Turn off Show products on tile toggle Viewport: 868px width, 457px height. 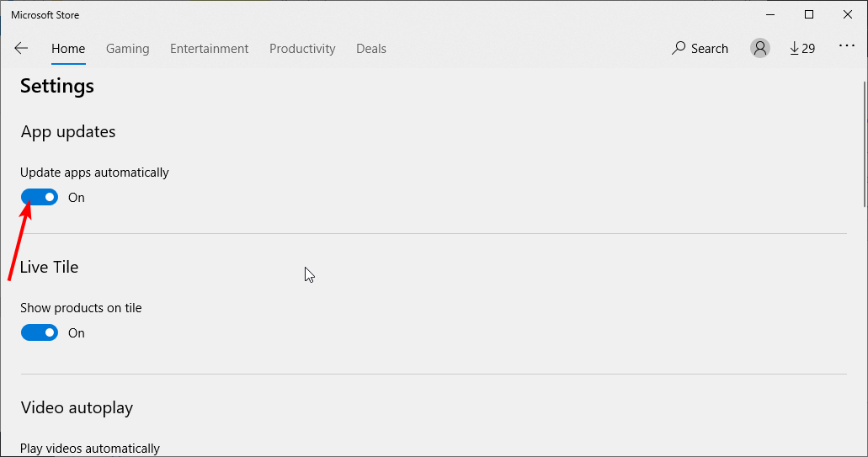click(x=40, y=332)
